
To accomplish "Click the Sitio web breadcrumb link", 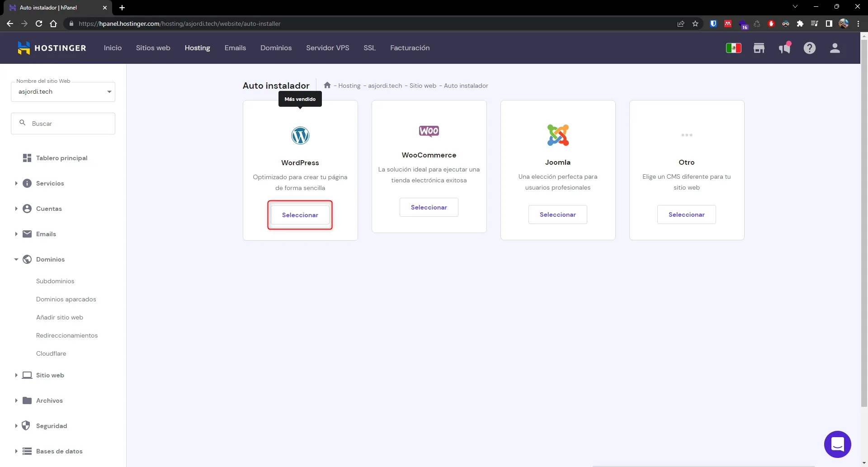I will point(423,86).
